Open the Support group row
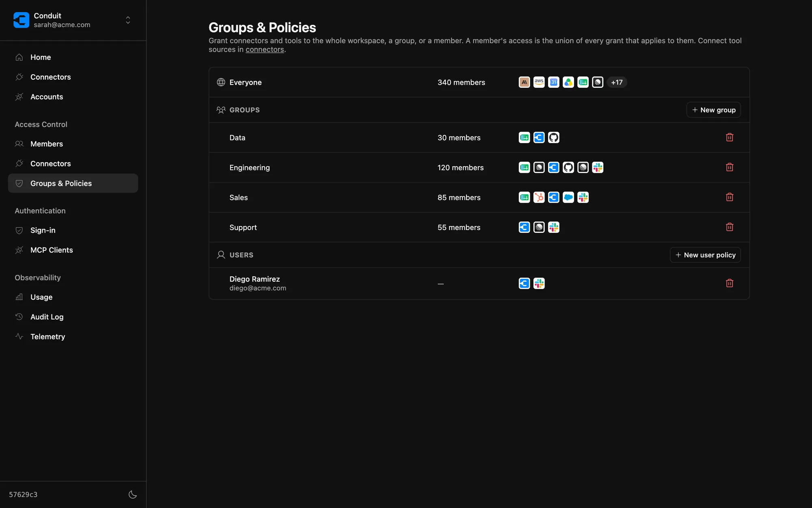The height and width of the screenshot is (508, 812). click(x=479, y=227)
